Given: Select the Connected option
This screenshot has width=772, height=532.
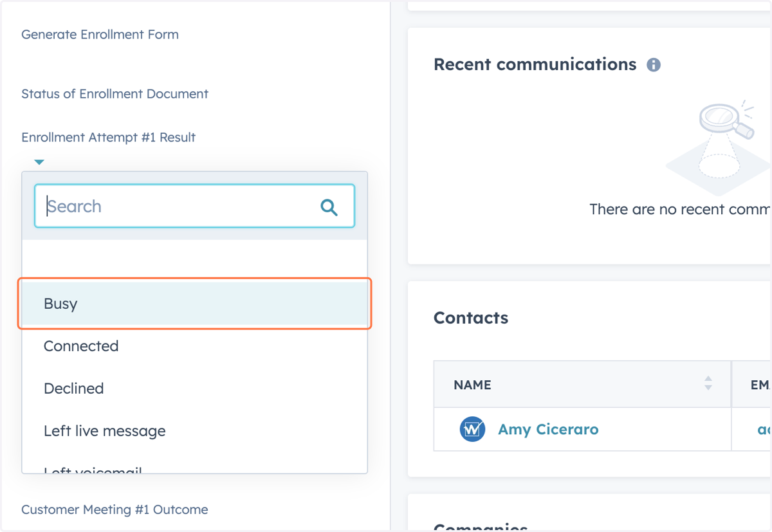Looking at the screenshot, I should click(194, 346).
